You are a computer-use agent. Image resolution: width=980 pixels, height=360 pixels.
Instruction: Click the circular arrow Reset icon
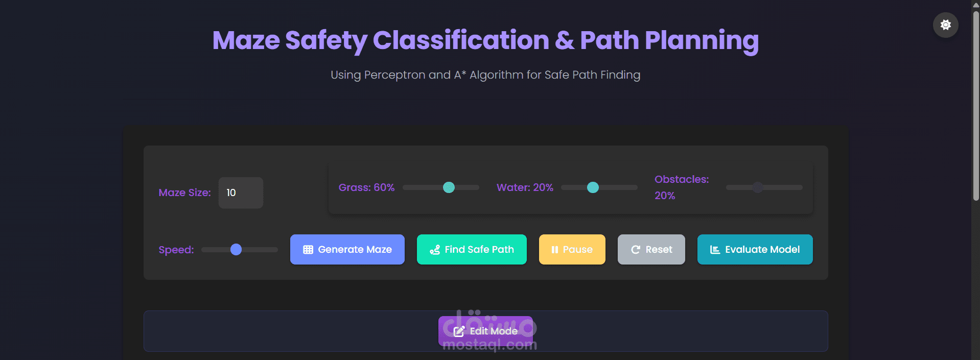click(635, 250)
